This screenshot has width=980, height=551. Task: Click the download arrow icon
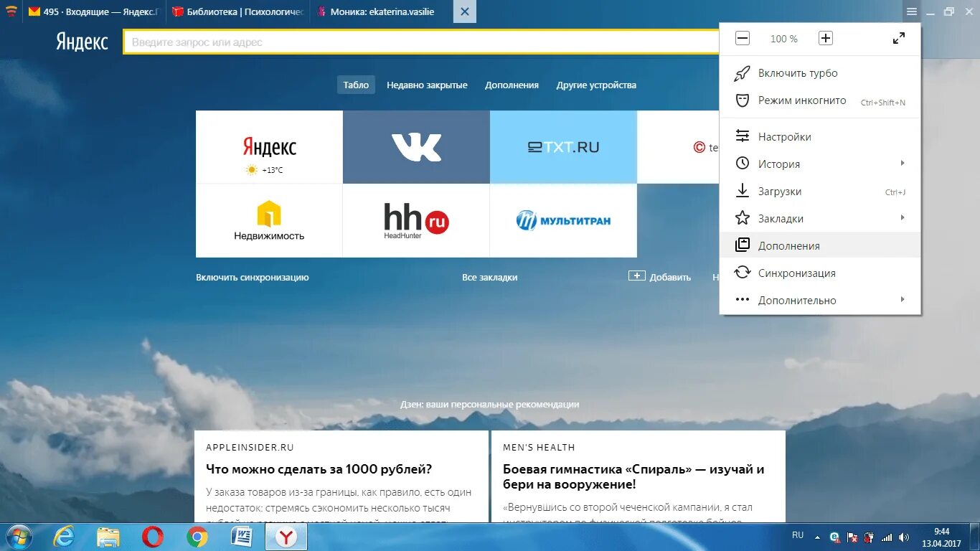pyautogui.click(x=743, y=191)
